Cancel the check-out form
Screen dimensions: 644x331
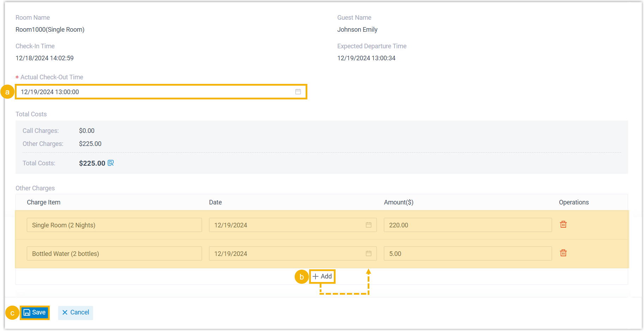(x=75, y=312)
